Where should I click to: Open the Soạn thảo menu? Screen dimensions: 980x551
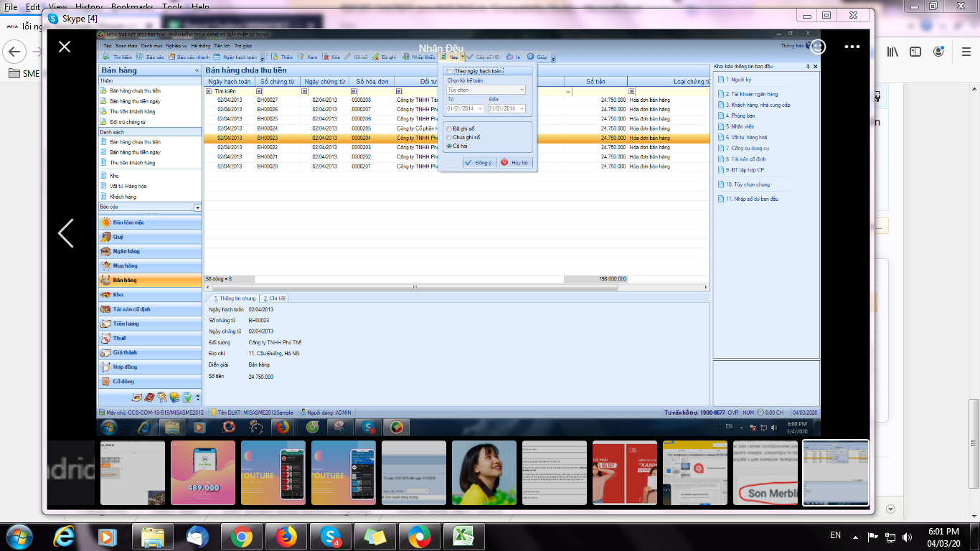click(126, 45)
